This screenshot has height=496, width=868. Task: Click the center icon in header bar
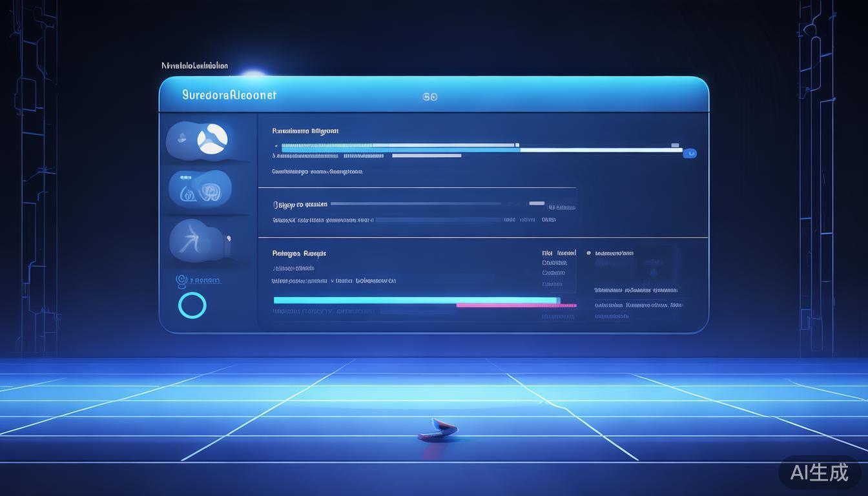[429, 97]
